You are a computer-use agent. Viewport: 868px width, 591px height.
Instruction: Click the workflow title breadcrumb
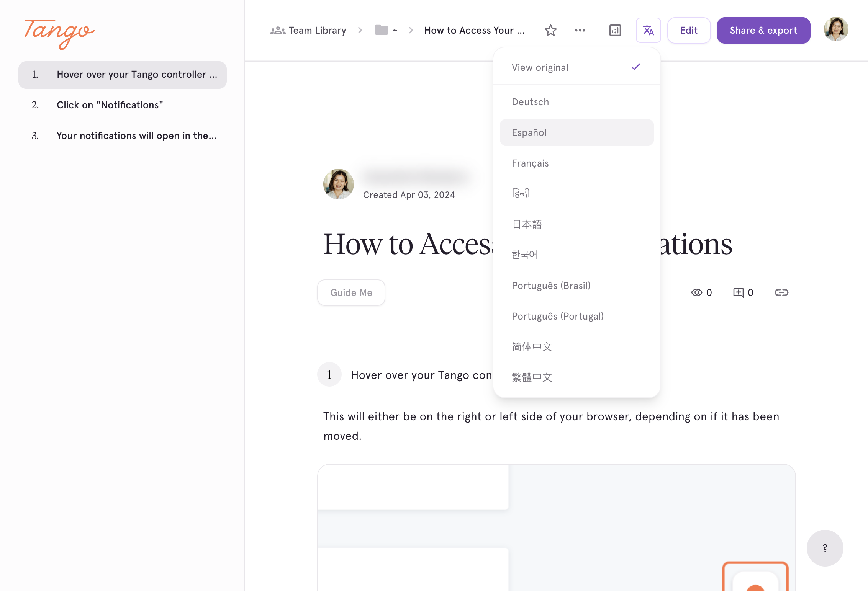(x=475, y=30)
